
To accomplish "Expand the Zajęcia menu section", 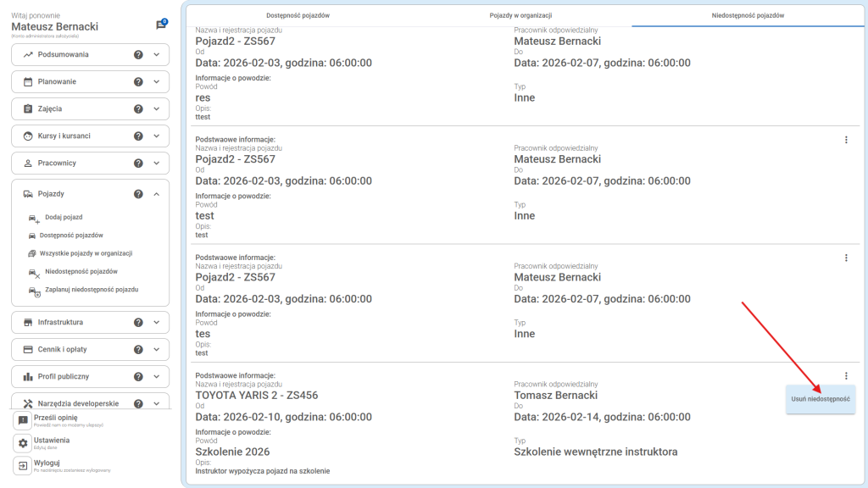I will (x=157, y=109).
